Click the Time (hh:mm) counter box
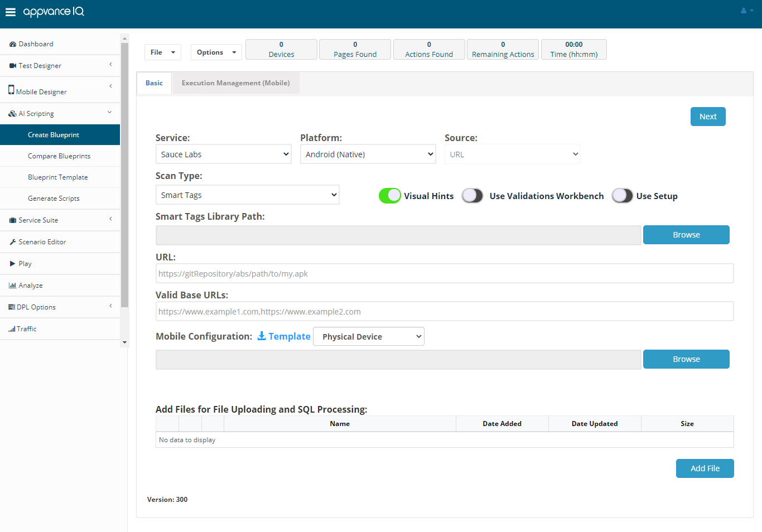The width and height of the screenshot is (762, 532). [x=574, y=50]
